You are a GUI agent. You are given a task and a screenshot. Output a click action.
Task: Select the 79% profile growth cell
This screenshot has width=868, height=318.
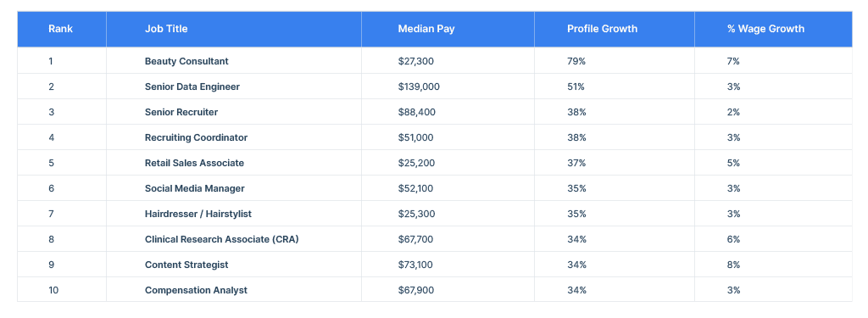[x=576, y=61]
